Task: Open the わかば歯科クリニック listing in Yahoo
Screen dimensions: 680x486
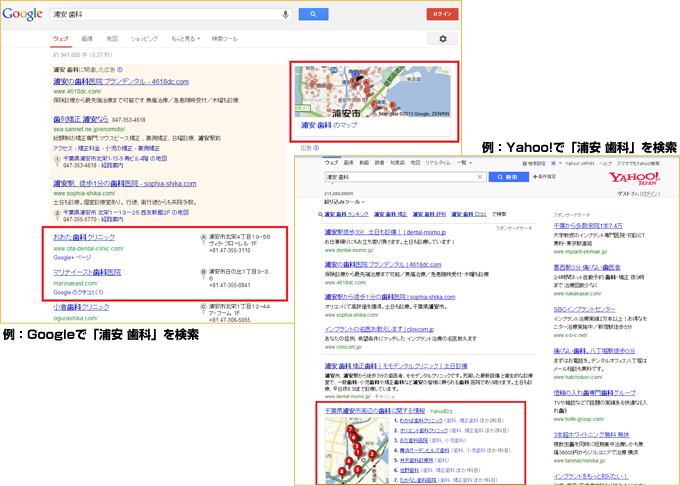Action: pos(421,421)
